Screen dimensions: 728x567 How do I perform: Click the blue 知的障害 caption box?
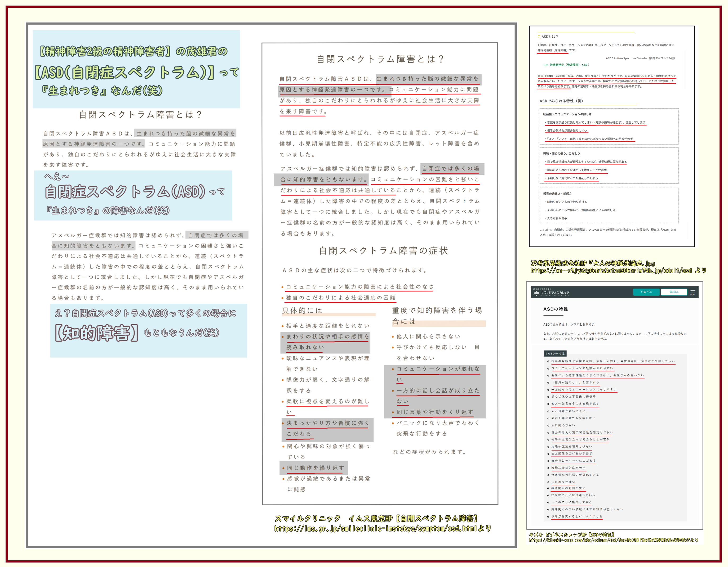(148, 330)
